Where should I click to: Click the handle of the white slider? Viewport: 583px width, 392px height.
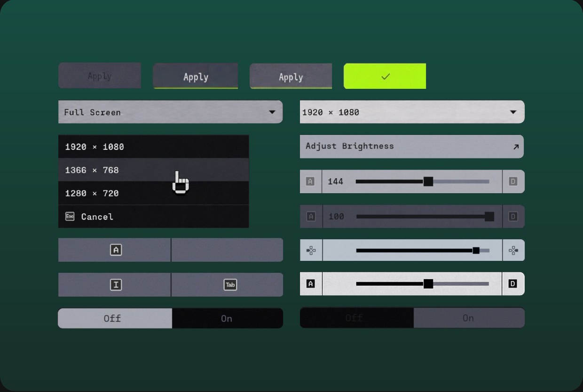pyautogui.click(x=428, y=284)
